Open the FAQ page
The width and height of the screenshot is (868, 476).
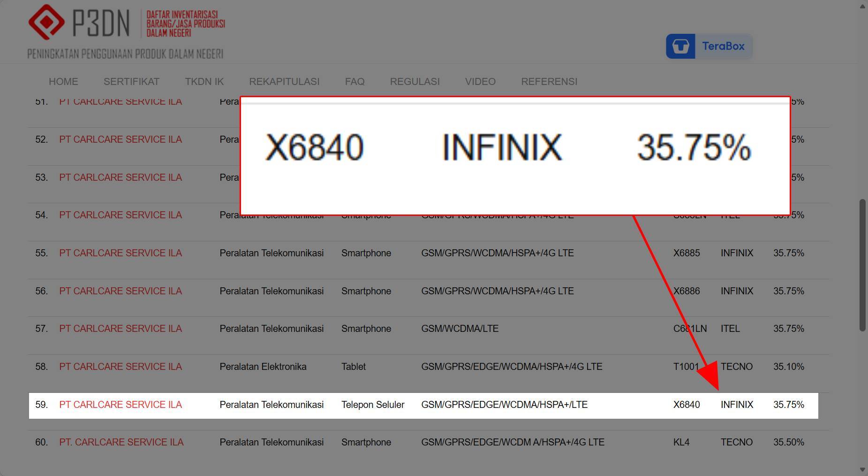click(355, 82)
